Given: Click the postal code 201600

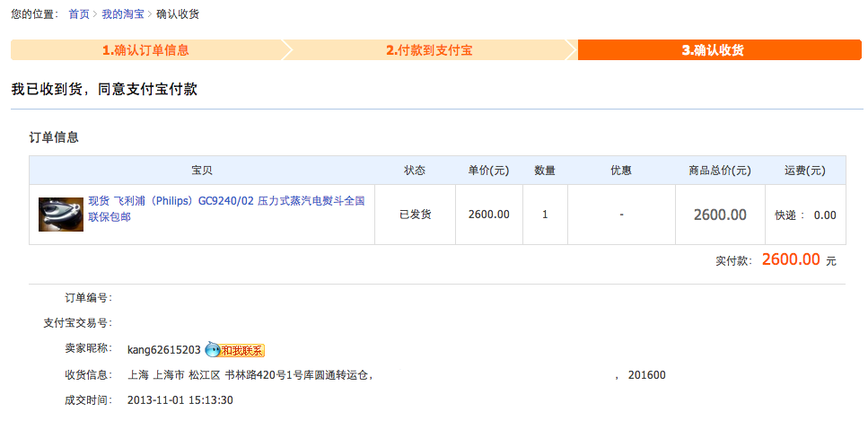Looking at the screenshot, I should 647,375.
